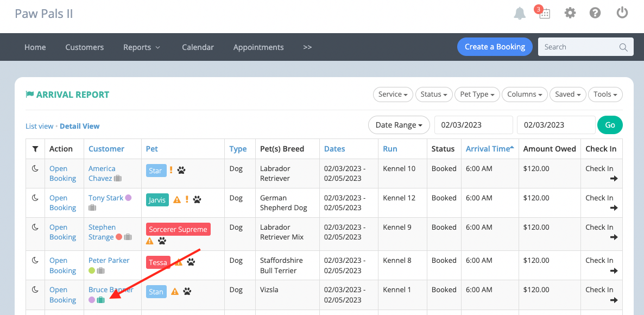Open the Saved dropdown
644x315 pixels.
click(567, 94)
